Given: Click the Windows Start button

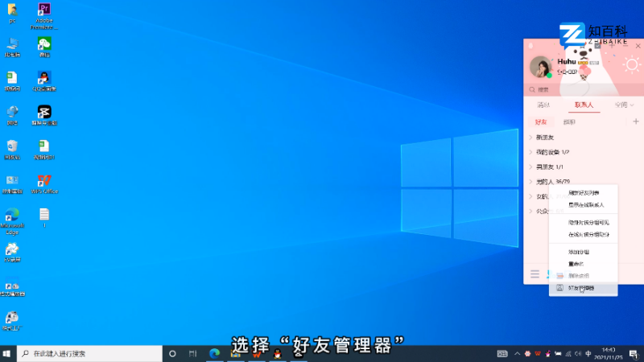Looking at the screenshot, I should (7, 354).
